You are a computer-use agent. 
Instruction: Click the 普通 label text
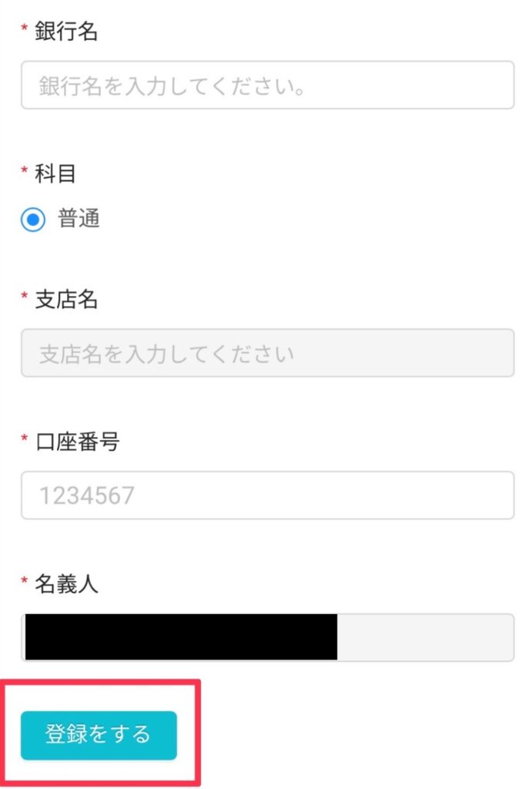click(x=79, y=219)
